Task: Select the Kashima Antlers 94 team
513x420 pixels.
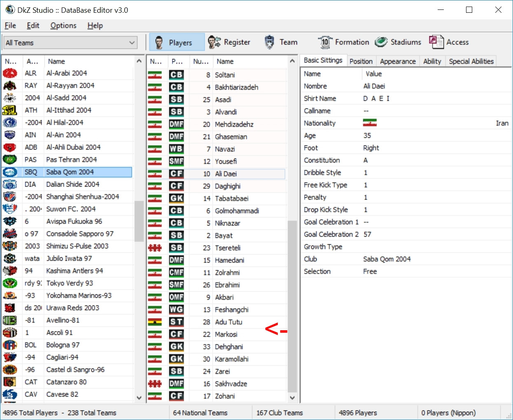Action: click(x=67, y=271)
